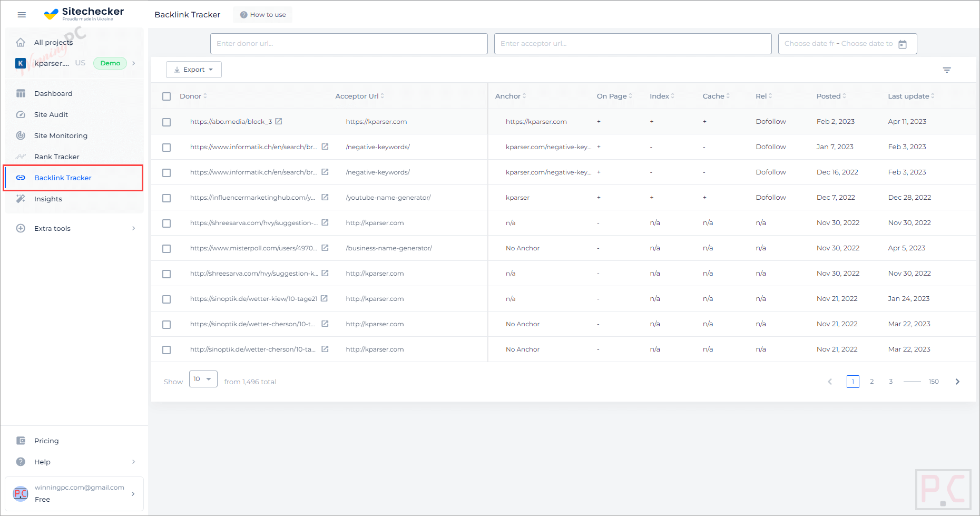Go to previous page arrow
The height and width of the screenshot is (516, 980).
(x=830, y=382)
